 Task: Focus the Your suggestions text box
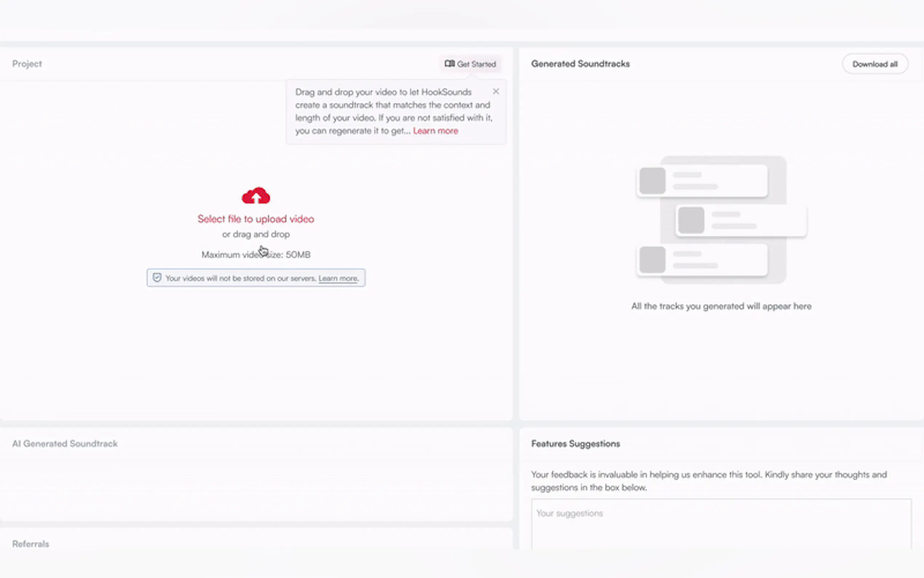point(721,524)
